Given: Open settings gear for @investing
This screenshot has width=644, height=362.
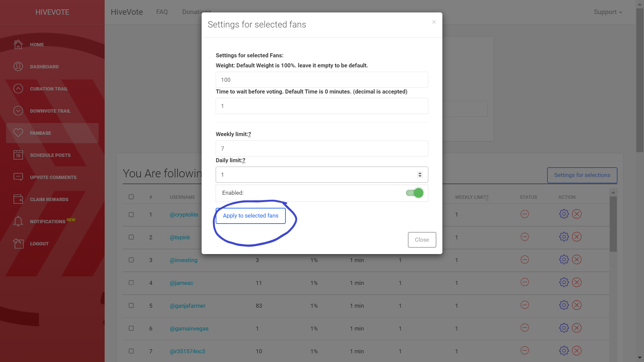Looking at the screenshot, I should [x=564, y=259].
